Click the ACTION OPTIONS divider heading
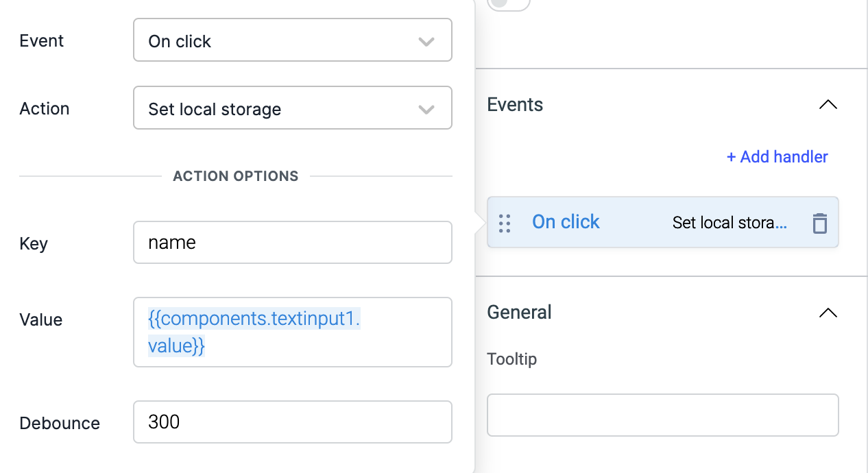Viewport: 868px width, 473px height. pyautogui.click(x=236, y=176)
